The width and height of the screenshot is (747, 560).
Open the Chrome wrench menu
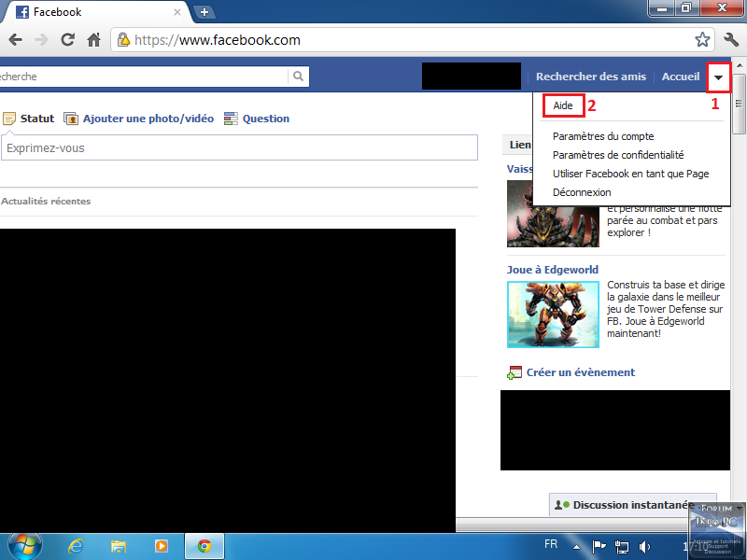point(731,39)
